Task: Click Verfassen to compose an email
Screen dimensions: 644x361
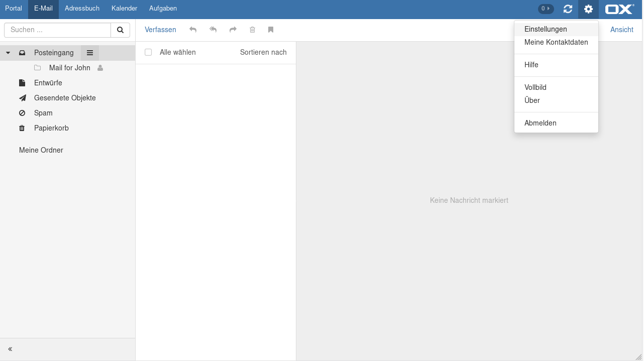Action: (160, 30)
